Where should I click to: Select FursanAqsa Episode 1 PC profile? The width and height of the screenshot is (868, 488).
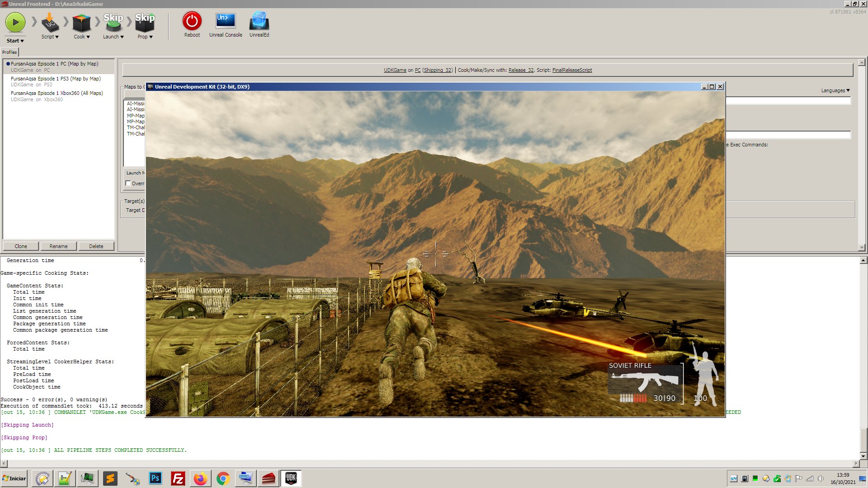59,67
